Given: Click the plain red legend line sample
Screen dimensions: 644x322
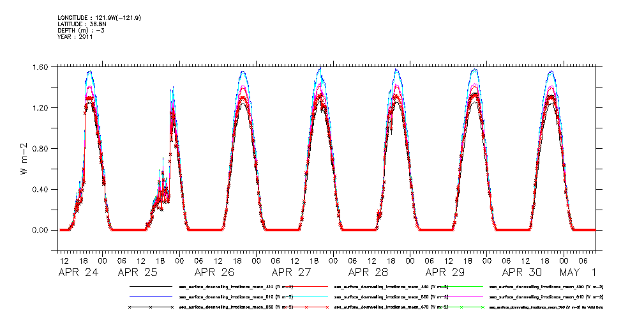Looking at the screenshot, I should tap(306, 286).
